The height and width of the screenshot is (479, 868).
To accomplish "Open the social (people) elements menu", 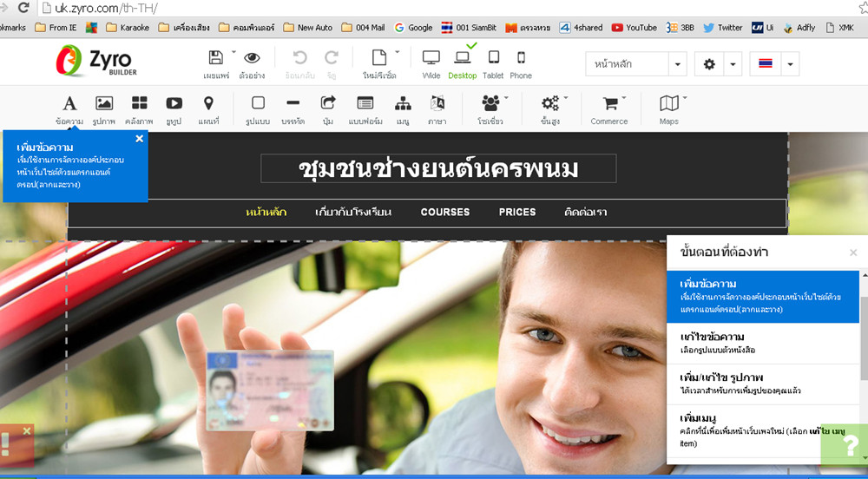I will tap(490, 103).
